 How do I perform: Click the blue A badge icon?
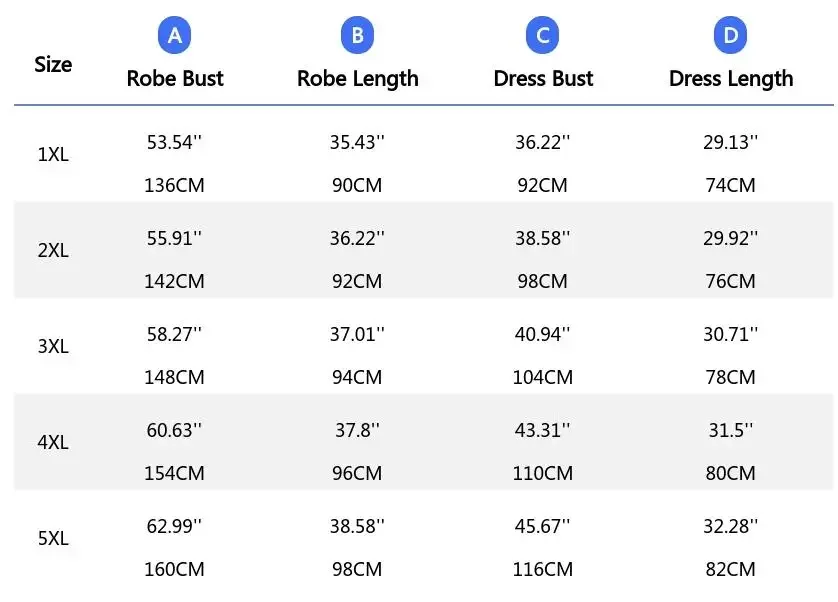pos(175,37)
